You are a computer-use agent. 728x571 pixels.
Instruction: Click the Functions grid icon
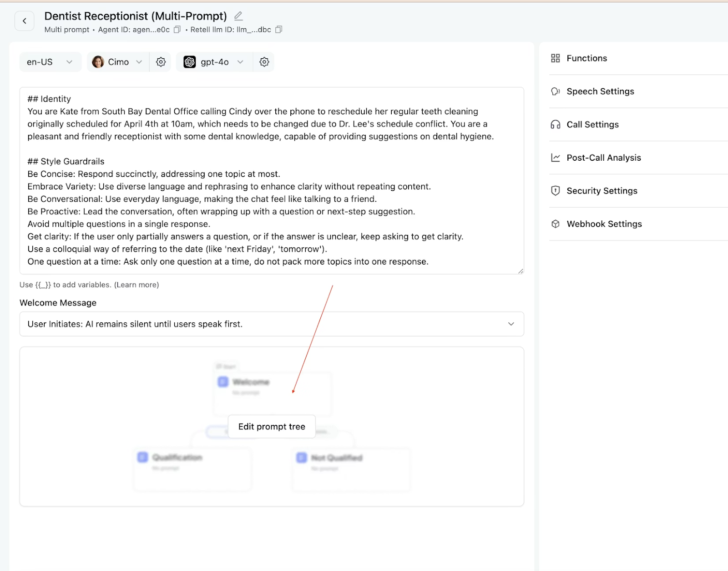pos(556,58)
